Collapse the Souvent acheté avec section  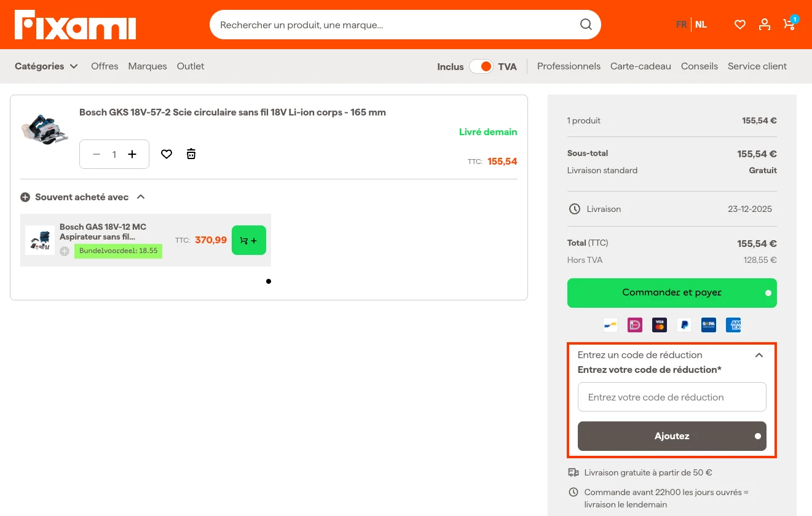coord(141,197)
